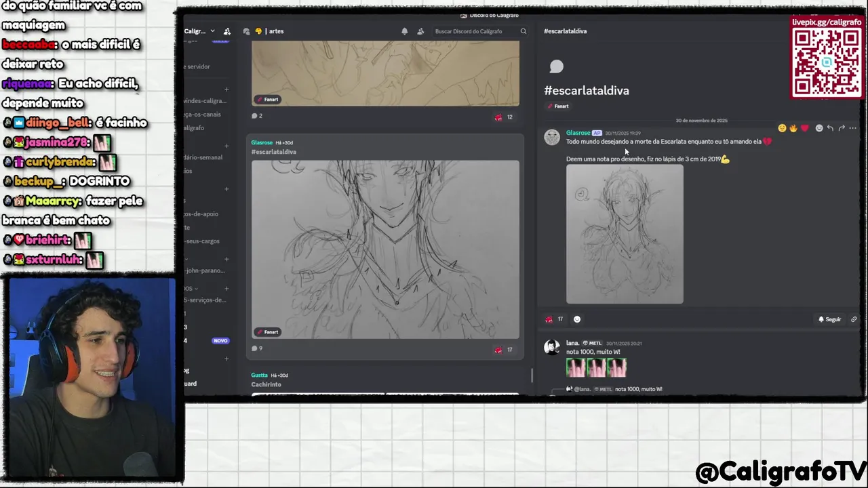The height and width of the screenshot is (488, 868).
Task: Collapse the category ending in OS chevron
Action: tap(197, 289)
